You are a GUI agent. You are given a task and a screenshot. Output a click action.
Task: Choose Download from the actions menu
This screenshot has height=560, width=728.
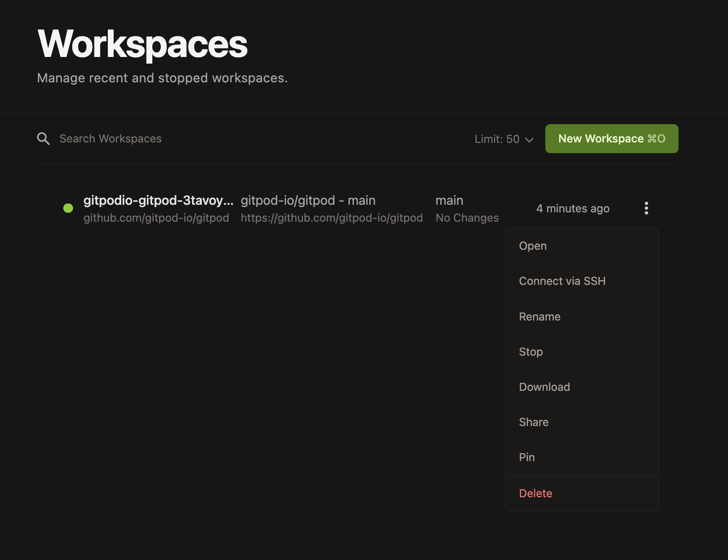[544, 387]
